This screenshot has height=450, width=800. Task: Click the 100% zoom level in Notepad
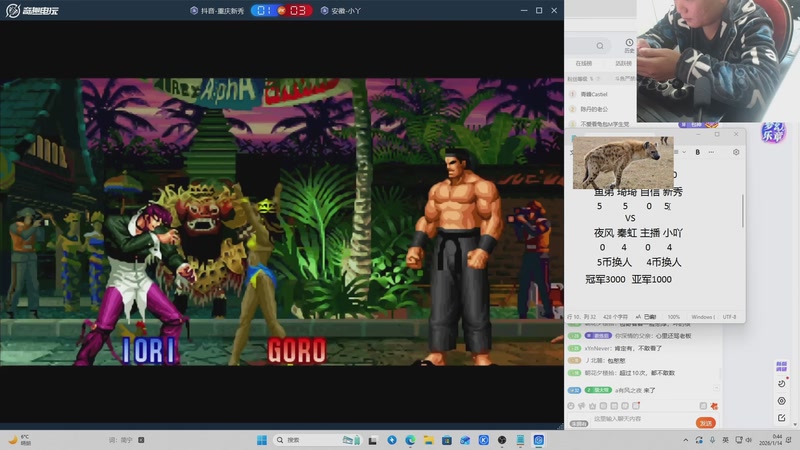(x=673, y=317)
